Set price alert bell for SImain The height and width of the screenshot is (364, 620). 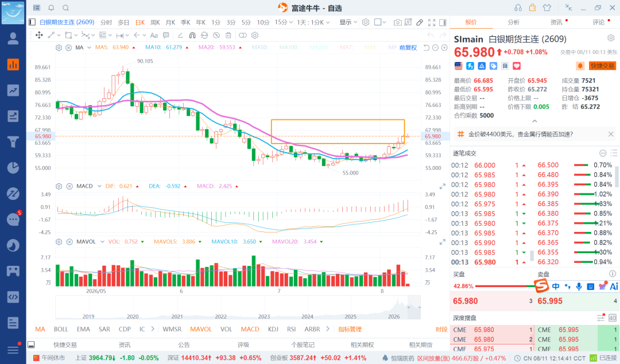click(x=580, y=65)
